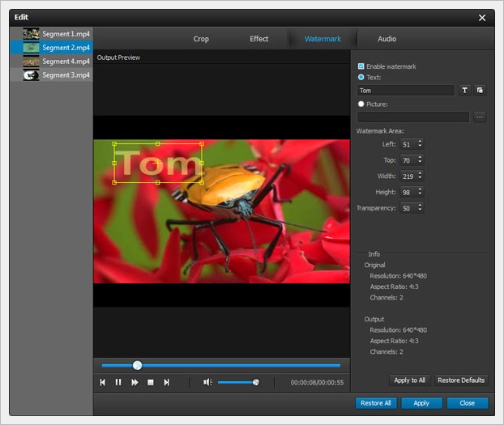
Task: Close the Edit dialog with X
Action: click(482, 18)
